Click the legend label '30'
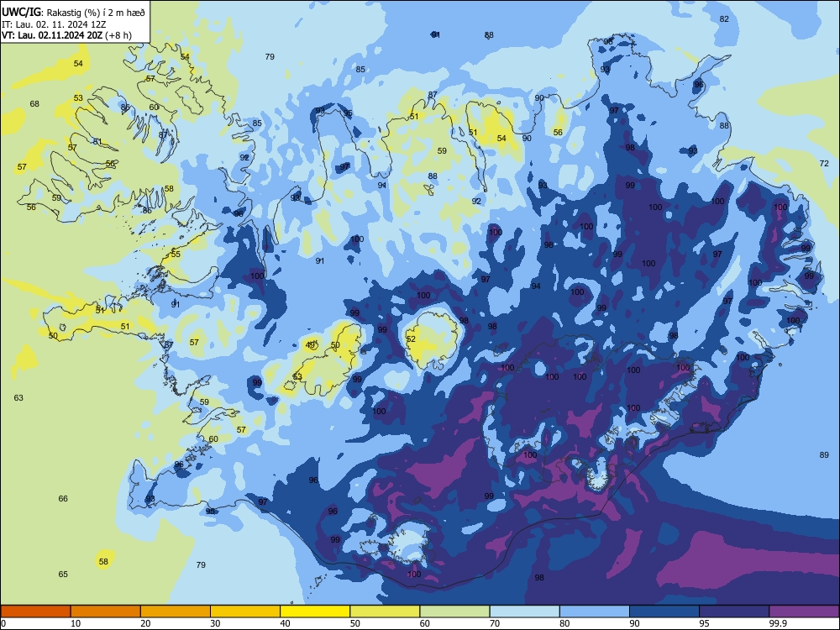Image resolution: width=840 pixels, height=630 pixels. [x=215, y=623]
